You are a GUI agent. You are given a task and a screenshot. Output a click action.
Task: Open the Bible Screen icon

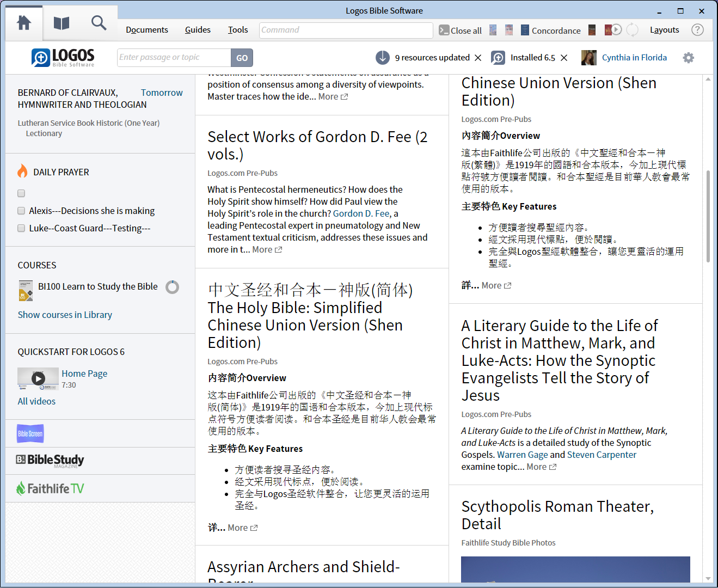[x=30, y=433]
